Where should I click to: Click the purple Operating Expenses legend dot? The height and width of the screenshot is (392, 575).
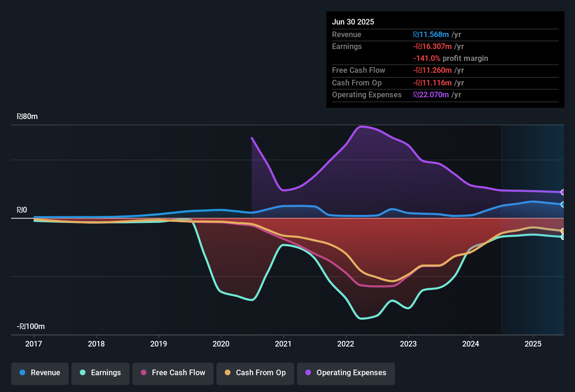click(x=308, y=373)
